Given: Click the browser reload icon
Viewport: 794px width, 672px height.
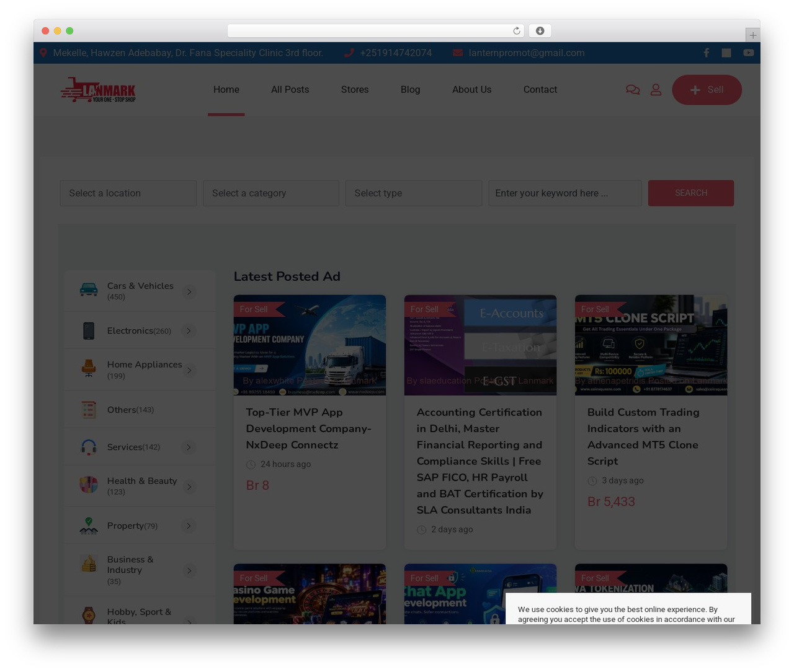Looking at the screenshot, I should pyautogui.click(x=516, y=31).
